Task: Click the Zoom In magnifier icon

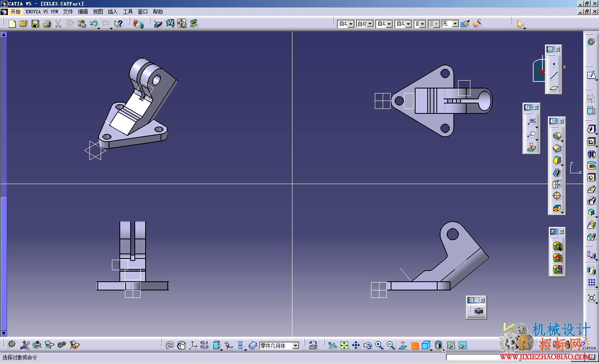Action: (379, 345)
